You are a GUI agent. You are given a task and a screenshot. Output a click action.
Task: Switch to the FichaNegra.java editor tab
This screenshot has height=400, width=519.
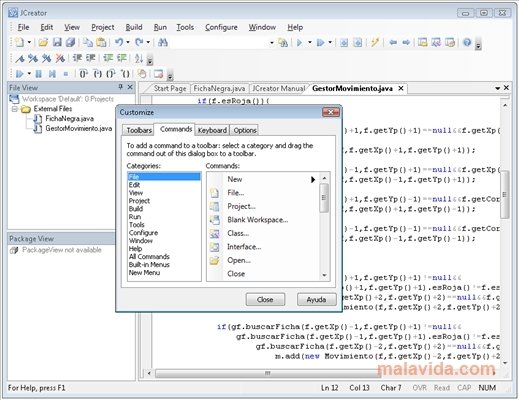point(220,88)
